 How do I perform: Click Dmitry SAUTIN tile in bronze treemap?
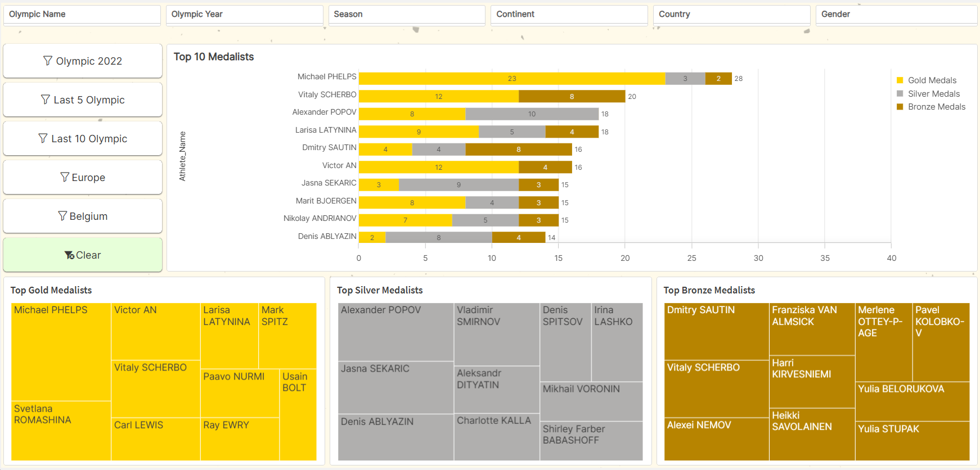click(716, 332)
